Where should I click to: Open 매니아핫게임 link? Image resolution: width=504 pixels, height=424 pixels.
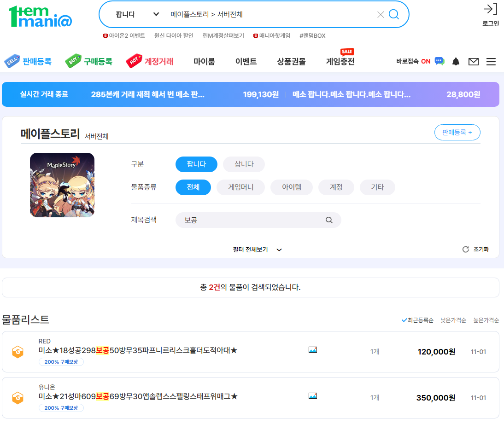[x=272, y=35]
